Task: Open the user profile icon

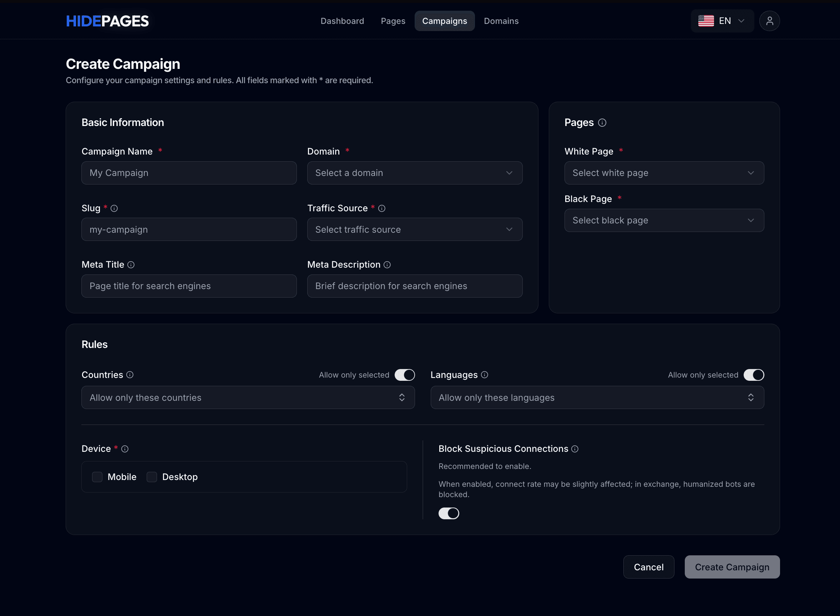Action: click(x=770, y=21)
